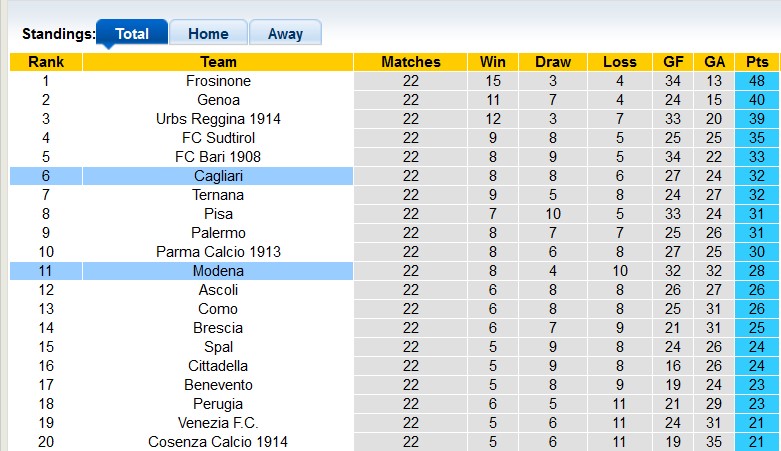Select the highlighted Modena team
The width and height of the screenshot is (781, 451).
(x=218, y=271)
